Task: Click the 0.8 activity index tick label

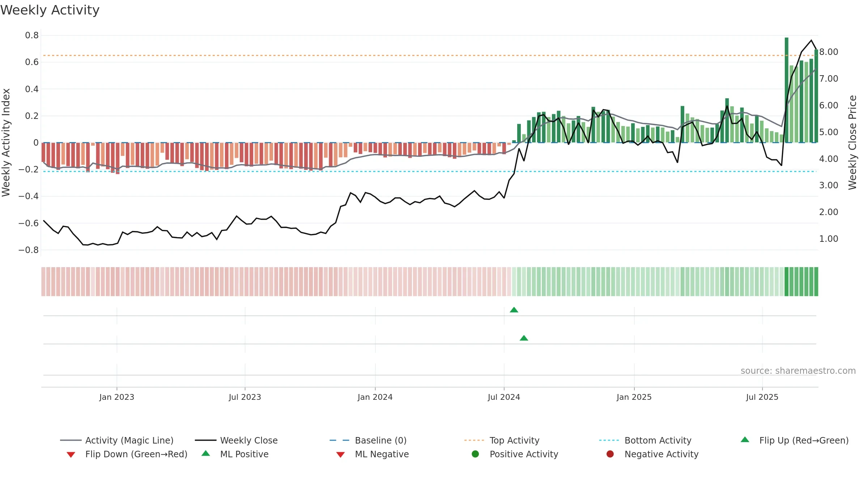Action: click(32, 35)
